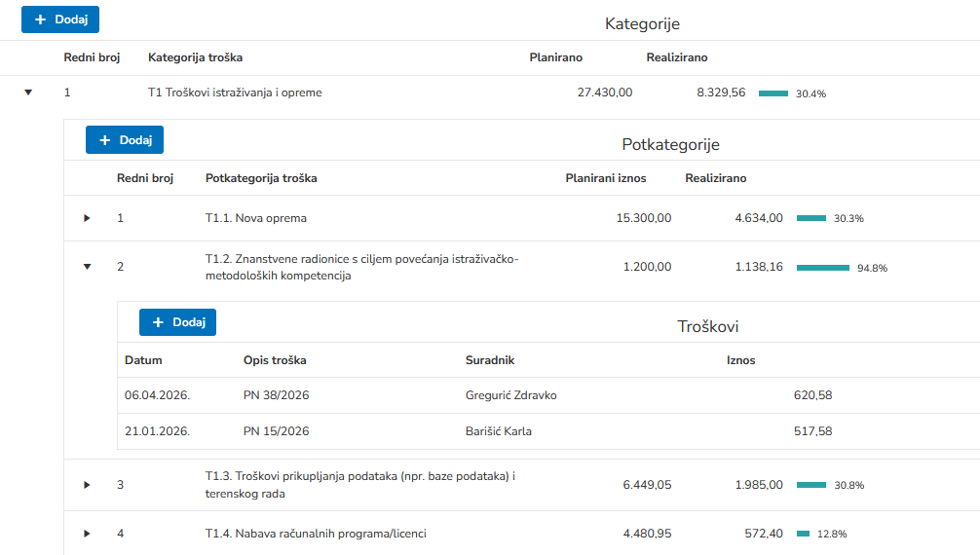Click the 94.8% progress bar
The width and height of the screenshot is (980, 555).
[x=822, y=268]
